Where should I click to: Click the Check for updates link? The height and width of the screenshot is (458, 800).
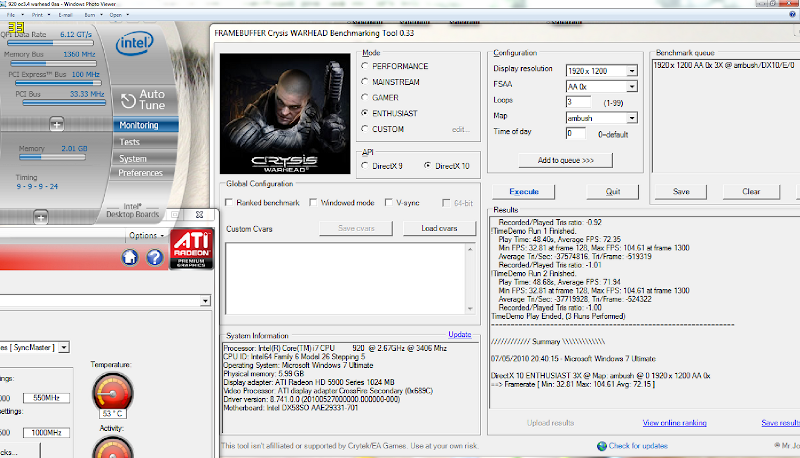638,446
